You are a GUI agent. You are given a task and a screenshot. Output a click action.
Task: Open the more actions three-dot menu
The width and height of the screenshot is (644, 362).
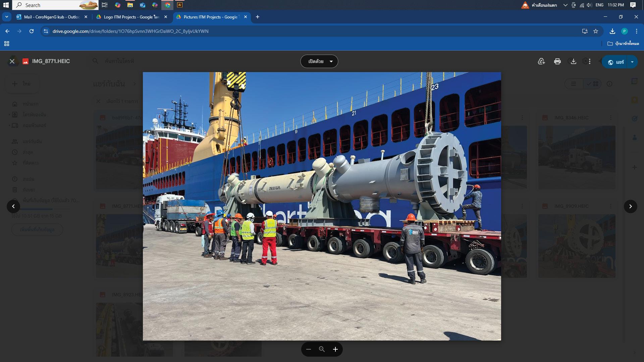tap(590, 61)
